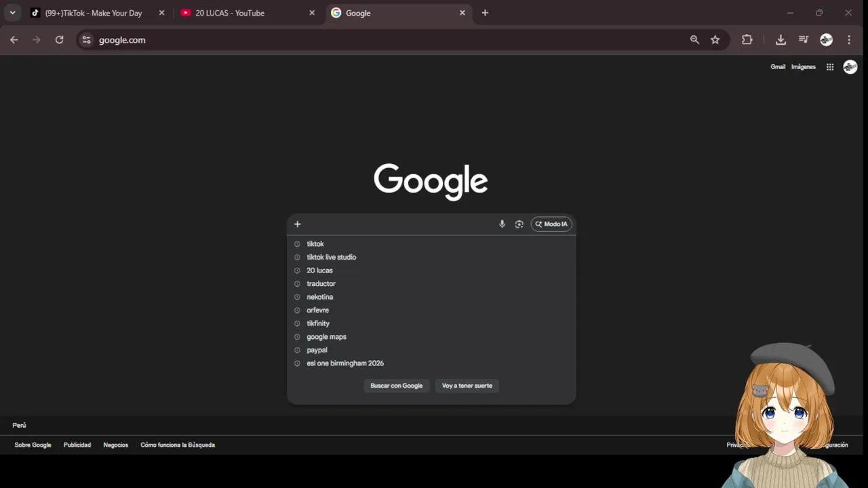The image size is (868, 488).
Task: Click inside the Google search field
Action: coord(400,224)
